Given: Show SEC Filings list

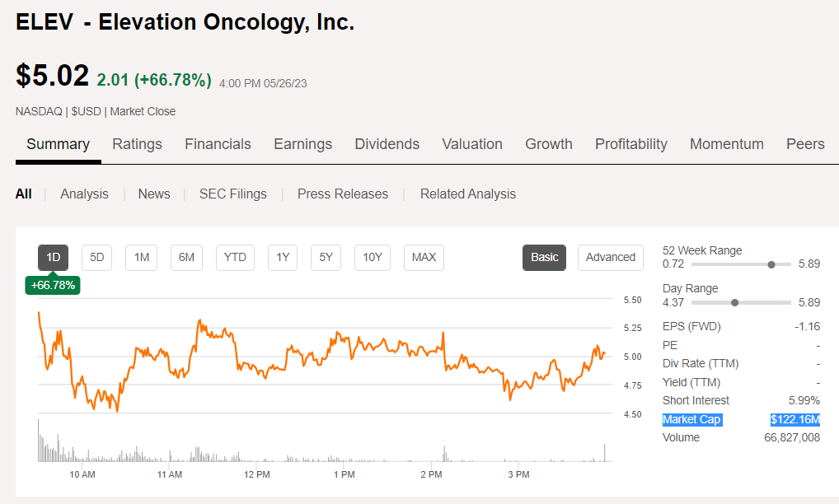Looking at the screenshot, I should coord(233,194).
